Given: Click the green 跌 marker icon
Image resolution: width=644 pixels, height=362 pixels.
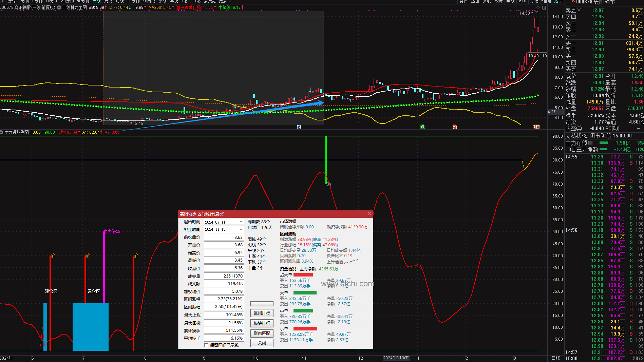Looking at the screenshot, I should (x=422, y=127).
